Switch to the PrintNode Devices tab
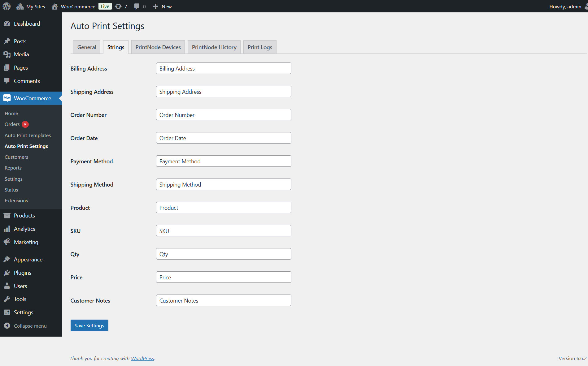The height and width of the screenshot is (366, 588). click(x=158, y=47)
